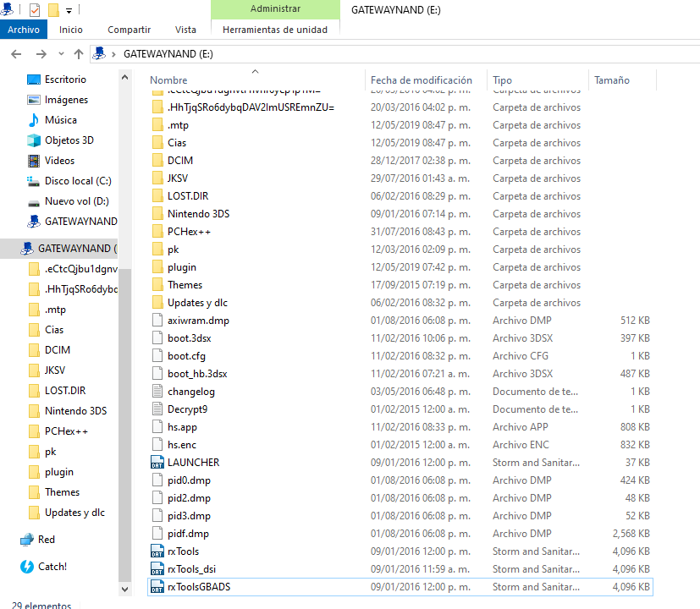Click the address bar path GATEWAYNAND (E:)
This screenshot has height=609, width=700.
point(168,54)
